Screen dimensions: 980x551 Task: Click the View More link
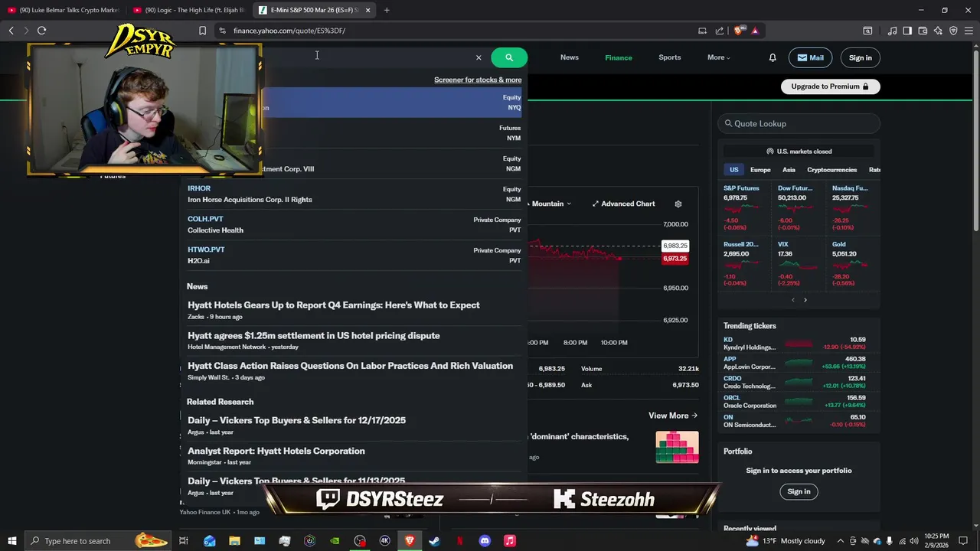pyautogui.click(x=673, y=416)
